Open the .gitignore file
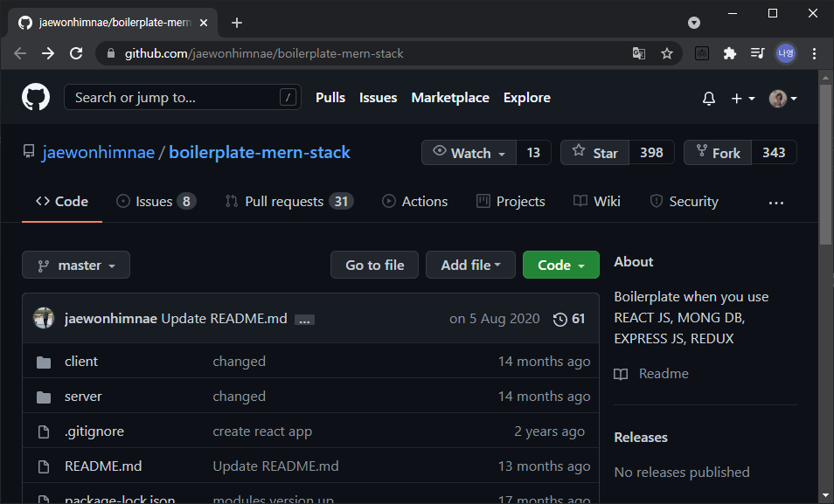 click(94, 432)
